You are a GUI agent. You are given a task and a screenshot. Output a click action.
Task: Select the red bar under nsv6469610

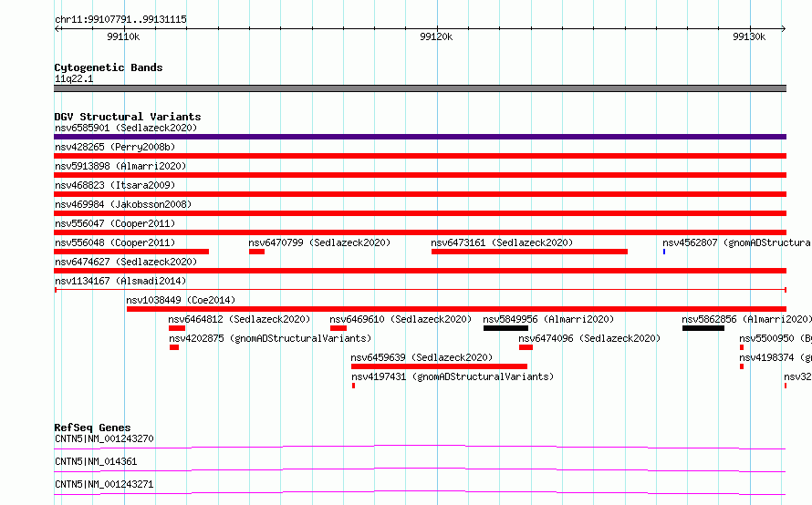338,328
